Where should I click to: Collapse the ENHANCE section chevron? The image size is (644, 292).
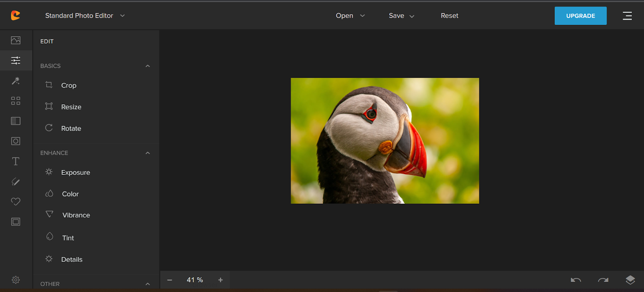coord(148,153)
